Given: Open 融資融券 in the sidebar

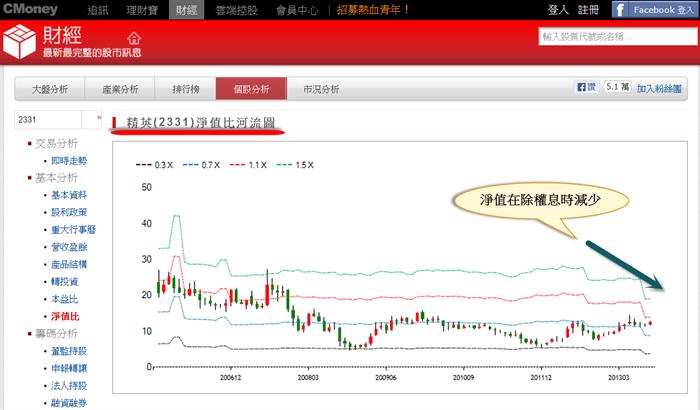Looking at the screenshot, I should [69, 403].
